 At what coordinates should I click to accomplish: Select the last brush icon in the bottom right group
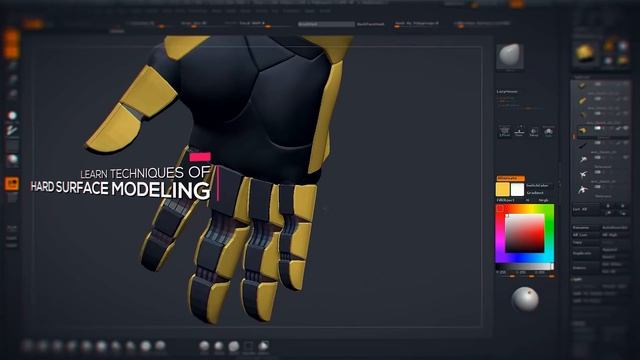coord(264,346)
